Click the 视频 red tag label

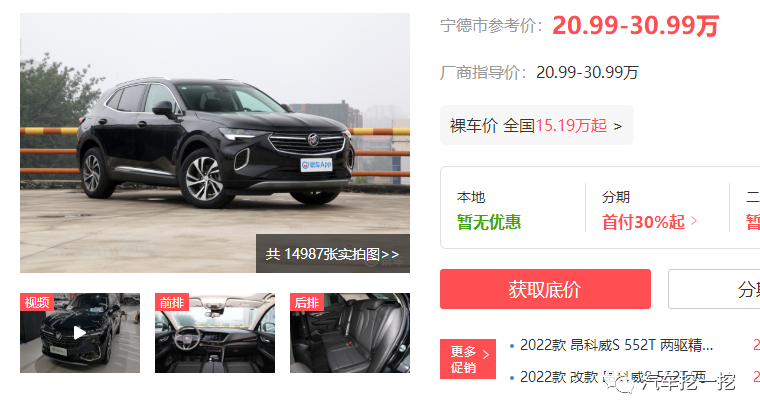(x=37, y=302)
